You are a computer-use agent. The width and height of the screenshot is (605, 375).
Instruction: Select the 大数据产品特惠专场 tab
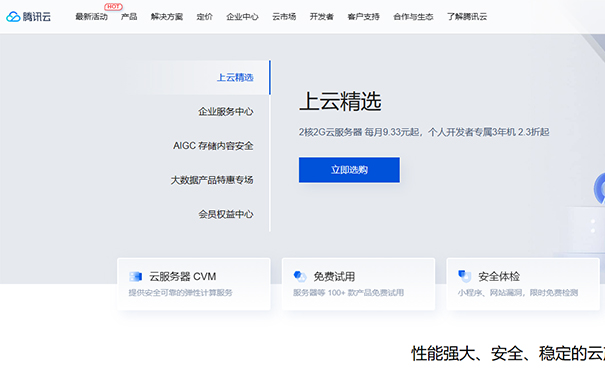[x=212, y=180]
